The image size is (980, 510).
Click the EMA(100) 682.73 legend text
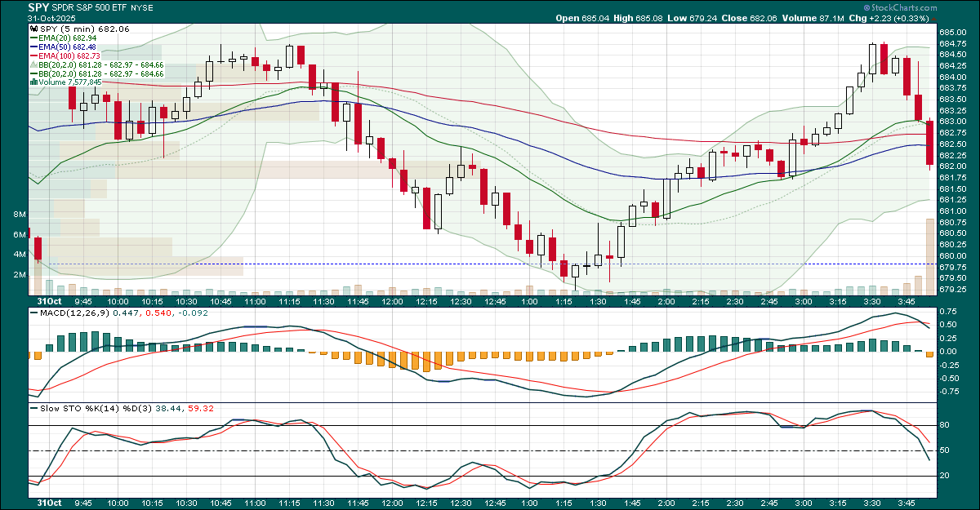(69, 55)
